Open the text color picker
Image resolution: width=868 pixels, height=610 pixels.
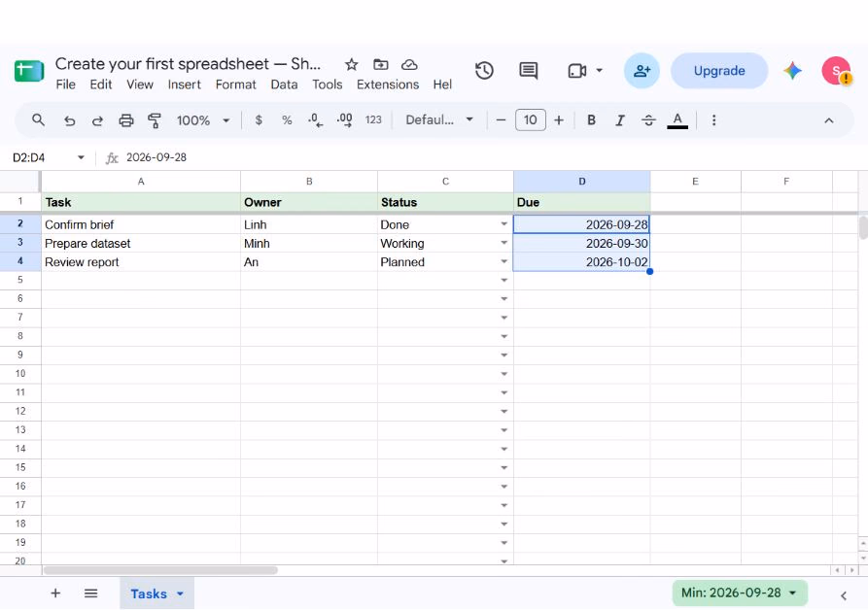point(677,120)
